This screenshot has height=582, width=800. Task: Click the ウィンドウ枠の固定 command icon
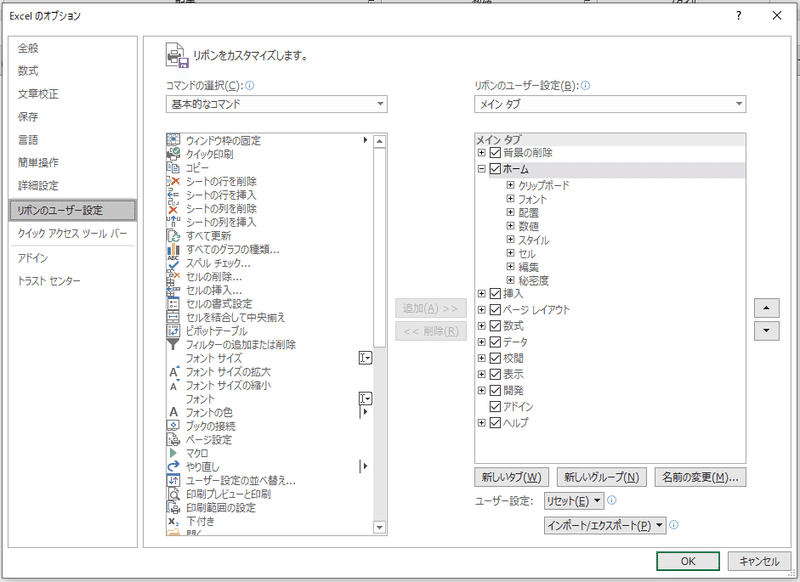[x=173, y=140]
